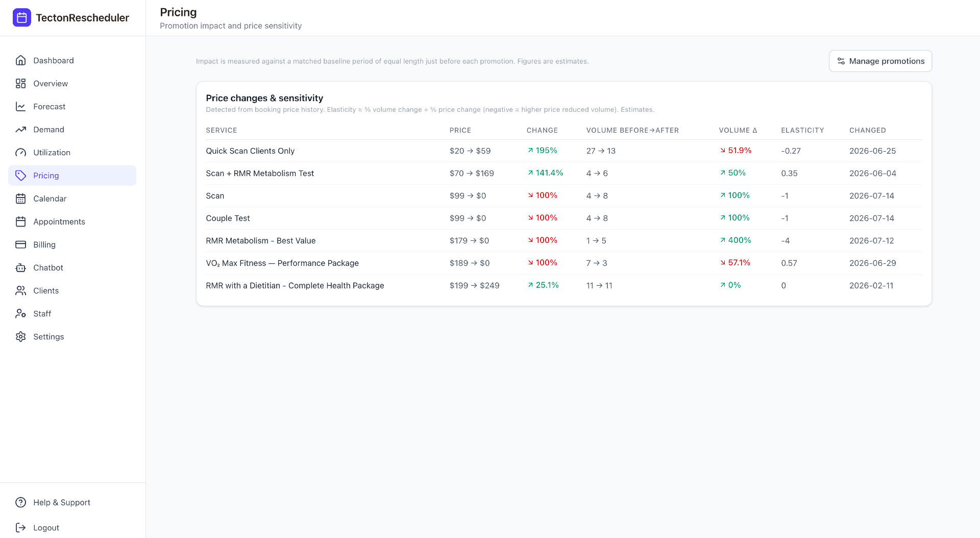Click down-arrow icon beside 57.1% volume
980x538 pixels.
coord(723,262)
